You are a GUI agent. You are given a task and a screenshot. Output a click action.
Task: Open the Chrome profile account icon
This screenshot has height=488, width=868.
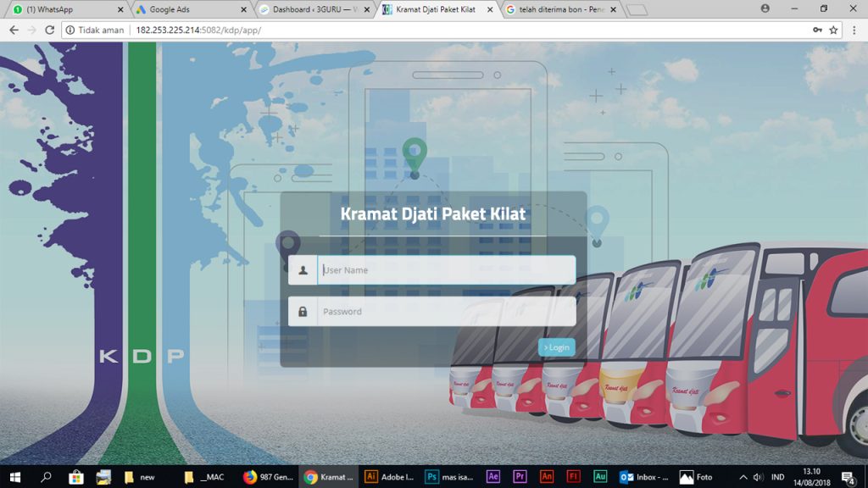coord(765,8)
